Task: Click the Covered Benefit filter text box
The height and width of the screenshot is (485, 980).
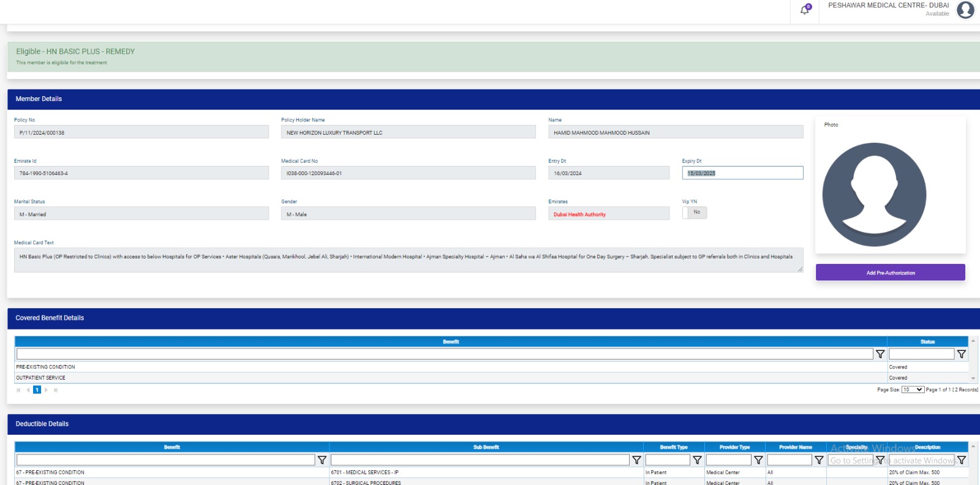Action: click(444, 354)
